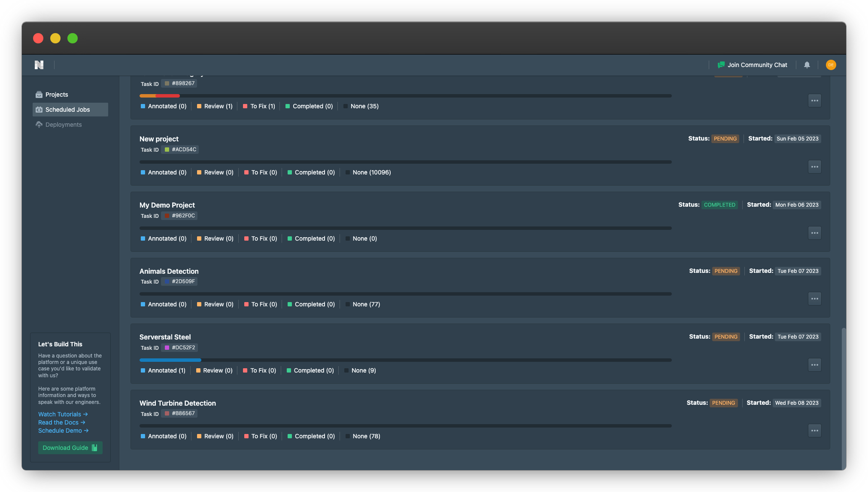Click the Wed Feb 08 2023 start date
Image resolution: width=868 pixels, height=492 pixels.
(x=797, y=403)
